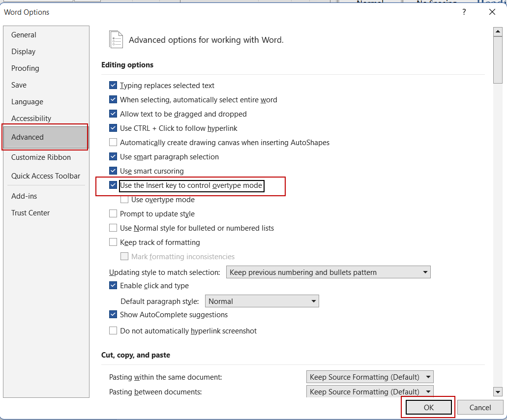Open Updating style to match selection dropdown
The height and width of the screenshot is (420, 507).
click(x=328, y=272)
